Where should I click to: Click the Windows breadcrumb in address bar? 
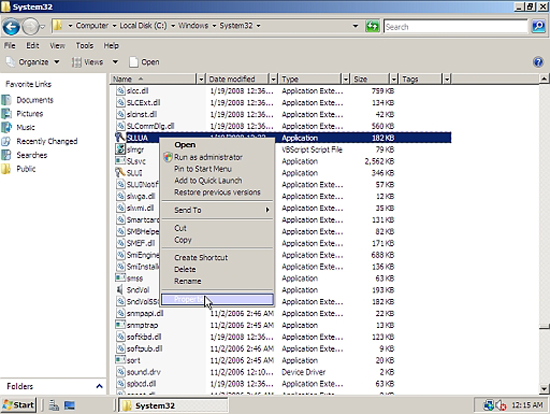pyautogui.click(x=193, y=26)
